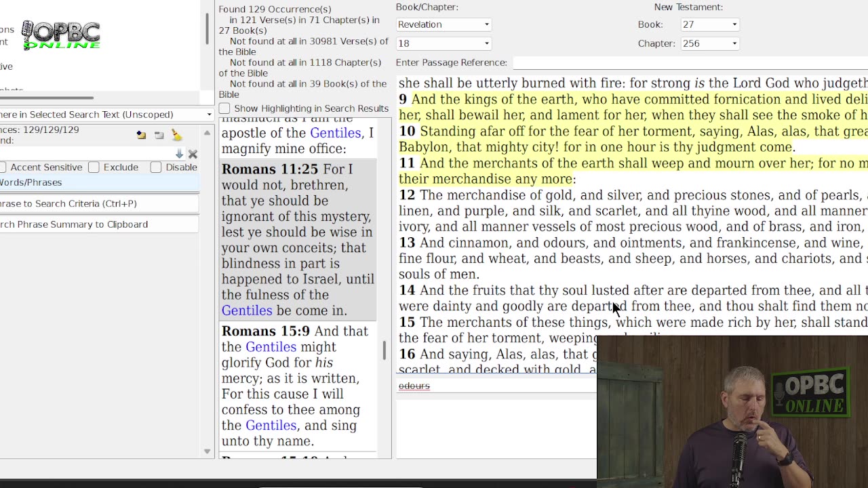Screen dimensions: 868x488
Task: Click verse 12 'merchandise of gold'
Action: pos(633,211)
